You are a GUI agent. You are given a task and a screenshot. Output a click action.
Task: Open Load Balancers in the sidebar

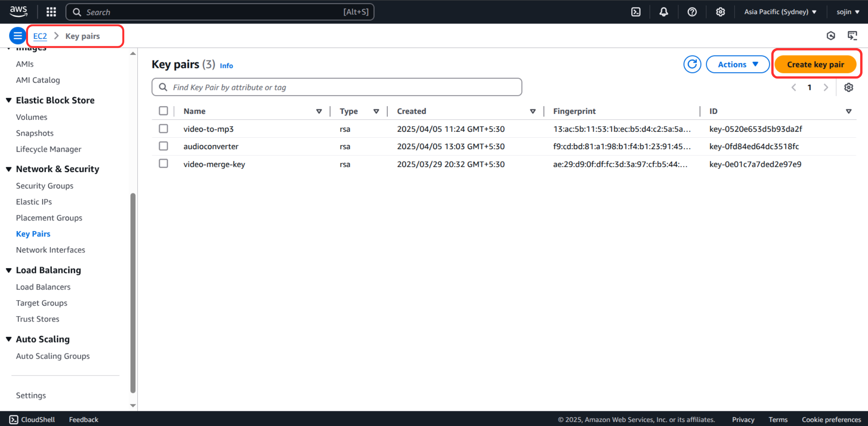click(43, 287)
